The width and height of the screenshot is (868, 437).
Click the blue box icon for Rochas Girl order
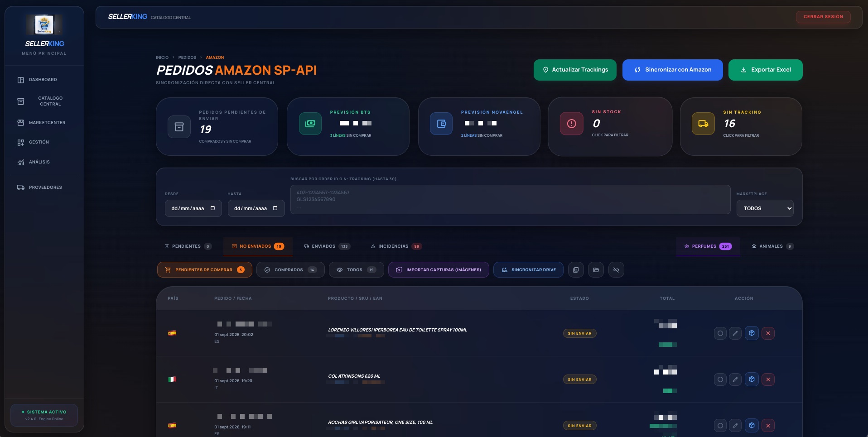pyautogui.click(x=752, y=426)
